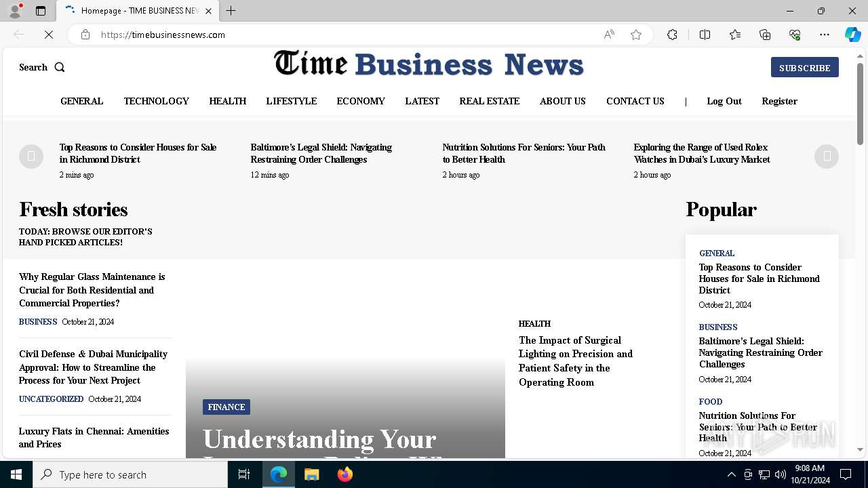The height and width of the screenshot is (488, 868).
Task: Open Civil Defense & Dubai Municipality article
Action: click(x=94, y=367)
